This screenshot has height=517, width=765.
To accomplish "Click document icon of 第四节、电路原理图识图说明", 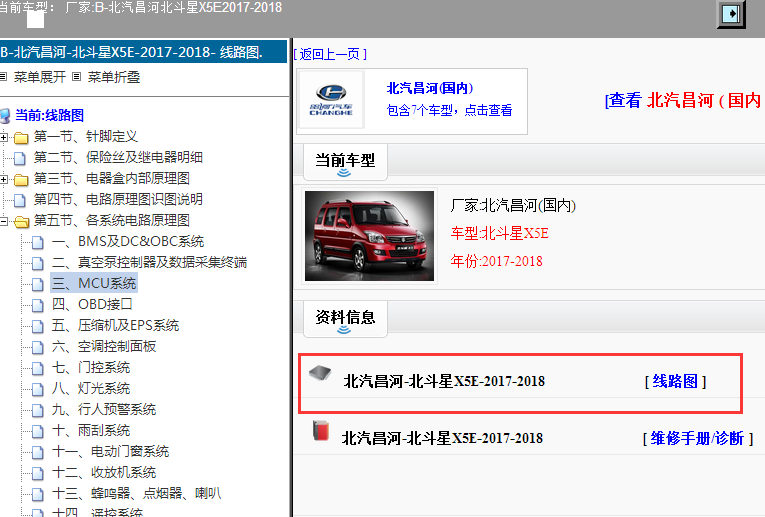I will (x=20, y=200).
